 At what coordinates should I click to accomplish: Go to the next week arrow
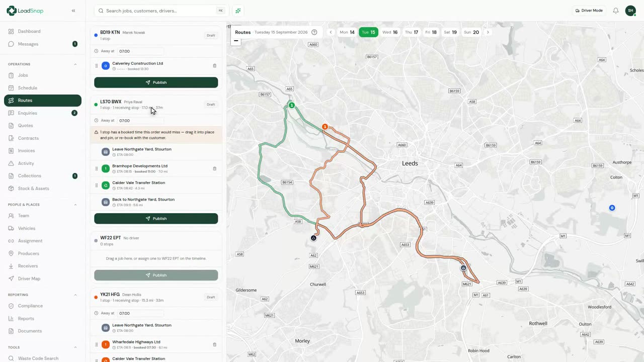click(x=488, y=32)
